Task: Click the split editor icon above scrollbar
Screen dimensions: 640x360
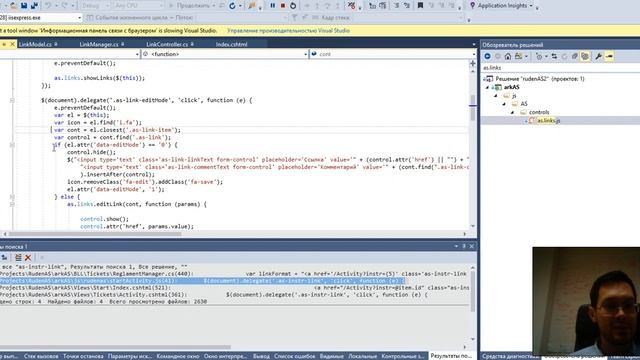Action: pos(473,63)
